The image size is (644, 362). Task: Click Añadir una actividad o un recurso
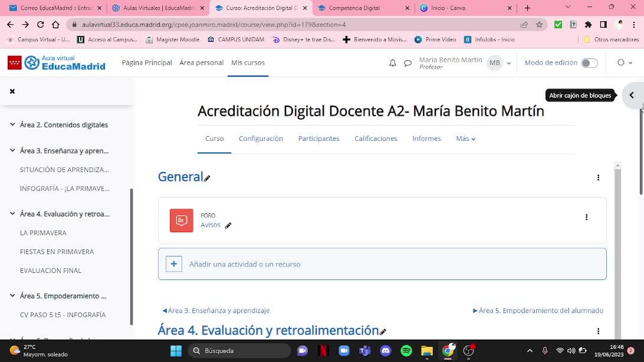click(245, 264)
